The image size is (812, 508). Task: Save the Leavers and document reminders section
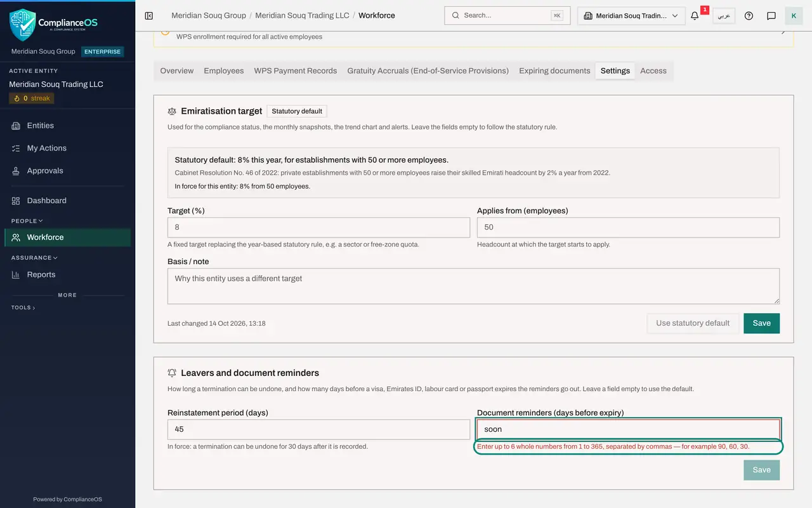click(x=761, y=470)
